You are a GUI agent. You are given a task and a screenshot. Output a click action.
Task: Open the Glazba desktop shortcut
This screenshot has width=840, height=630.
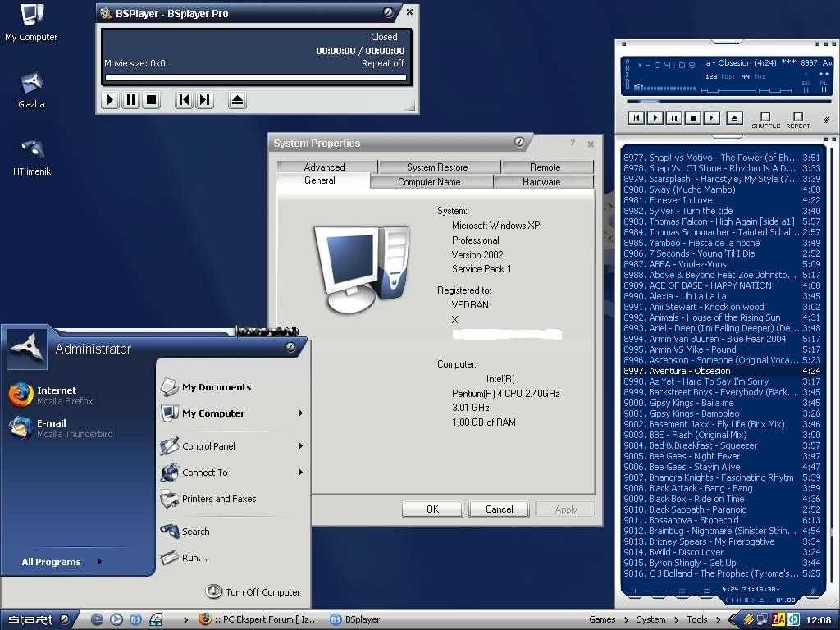(x=31, y=83)
